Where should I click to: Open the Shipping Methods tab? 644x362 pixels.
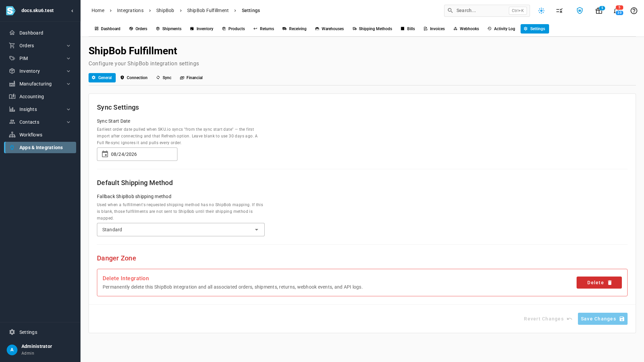point(372,29)
